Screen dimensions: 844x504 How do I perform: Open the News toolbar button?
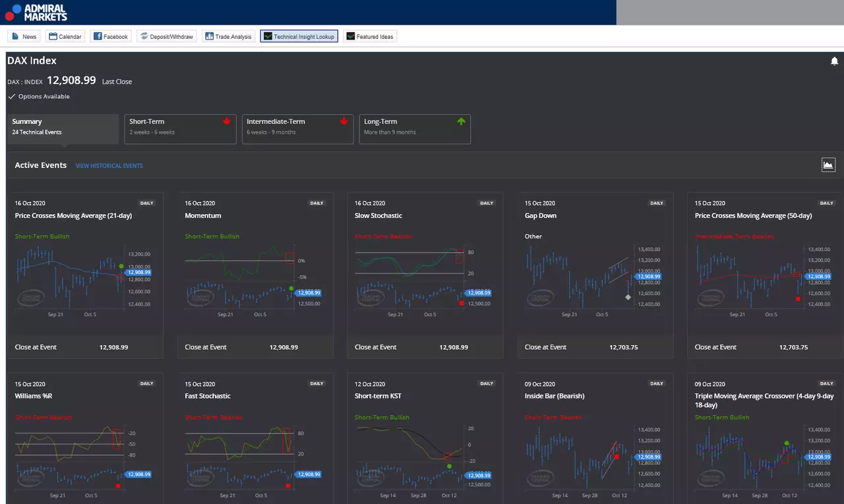pyautogui.click(x=24, y=36)
